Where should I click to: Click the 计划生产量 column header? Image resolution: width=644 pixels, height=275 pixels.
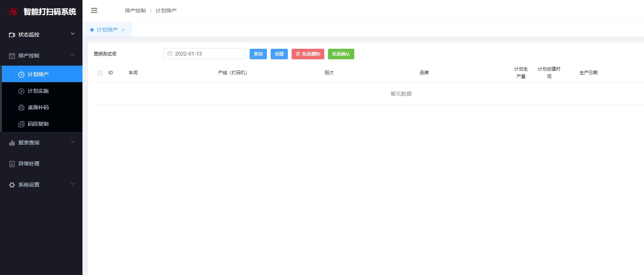[x=521, y=73]
